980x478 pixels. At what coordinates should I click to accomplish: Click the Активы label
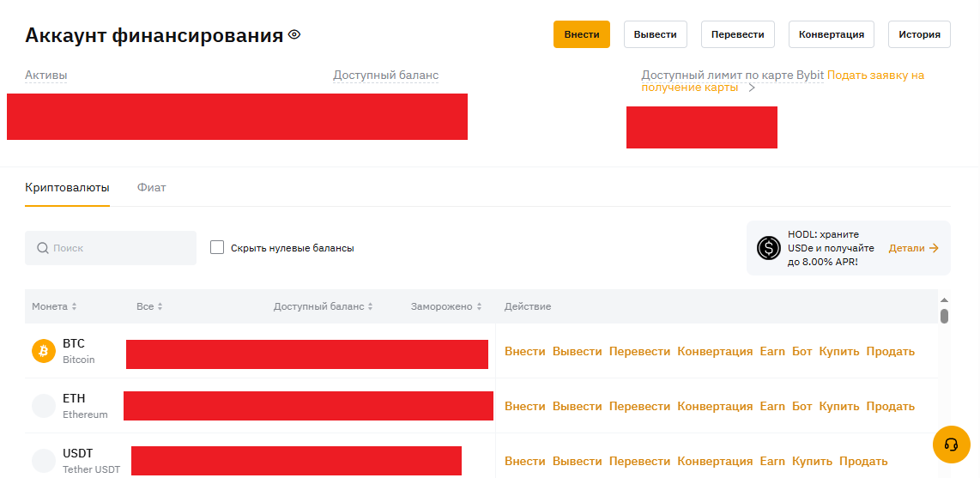click(x=46, y=76)
